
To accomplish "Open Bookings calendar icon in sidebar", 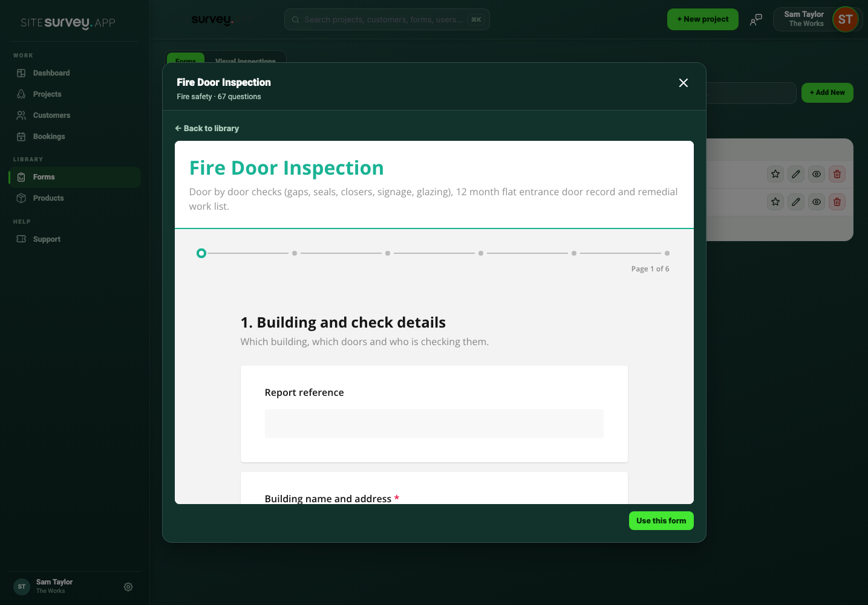I will pos(21,137).
